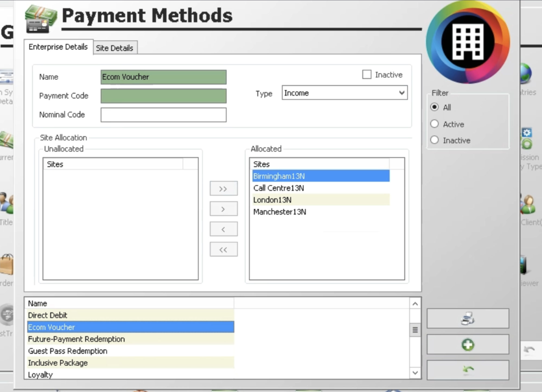The image size is (542, 392).
Task: Click the printer icon button
Action: [467, 318]
